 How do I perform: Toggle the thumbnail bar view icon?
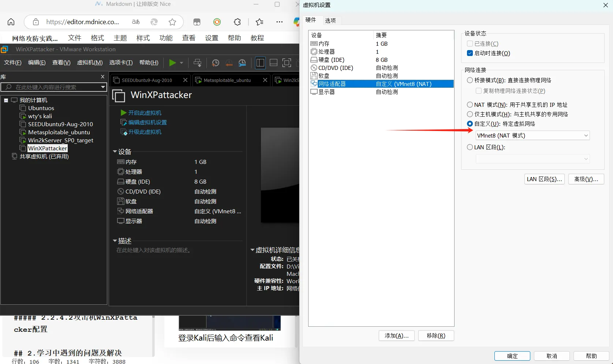click(273, 63)
